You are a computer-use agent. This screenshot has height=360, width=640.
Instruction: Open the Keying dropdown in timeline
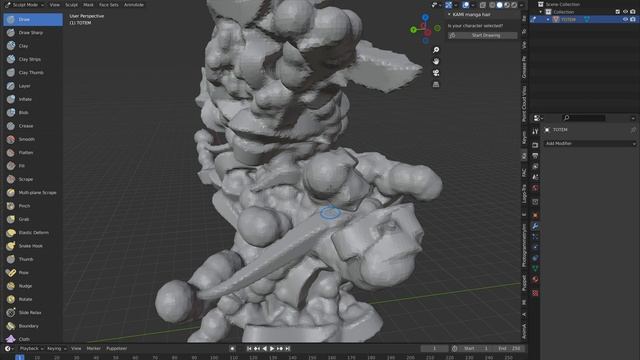pos(56,349)
